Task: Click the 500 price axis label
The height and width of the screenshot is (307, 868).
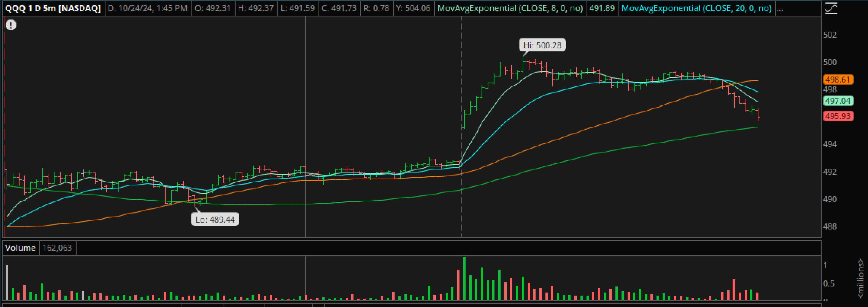Action: (830, 62)
